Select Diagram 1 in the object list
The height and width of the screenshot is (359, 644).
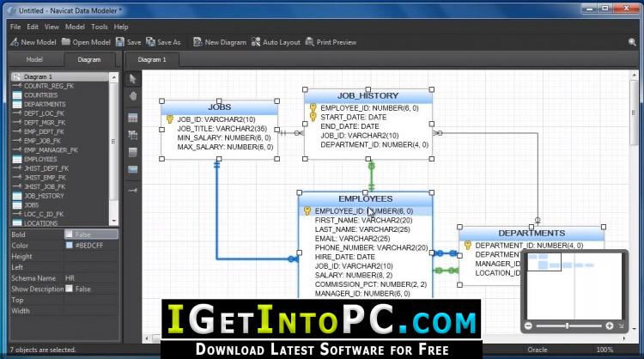tap(60, 76)
